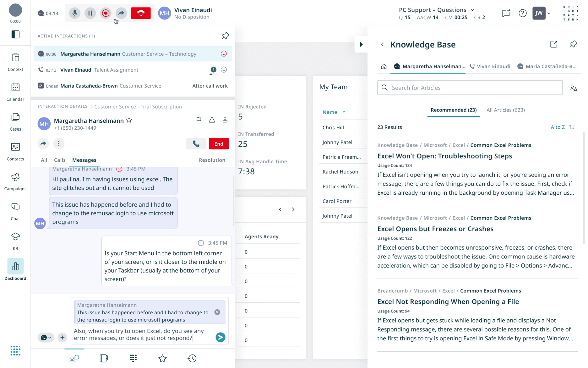Open the three-dot more options menu
588x368 pixels.
(x=59, y=143)
